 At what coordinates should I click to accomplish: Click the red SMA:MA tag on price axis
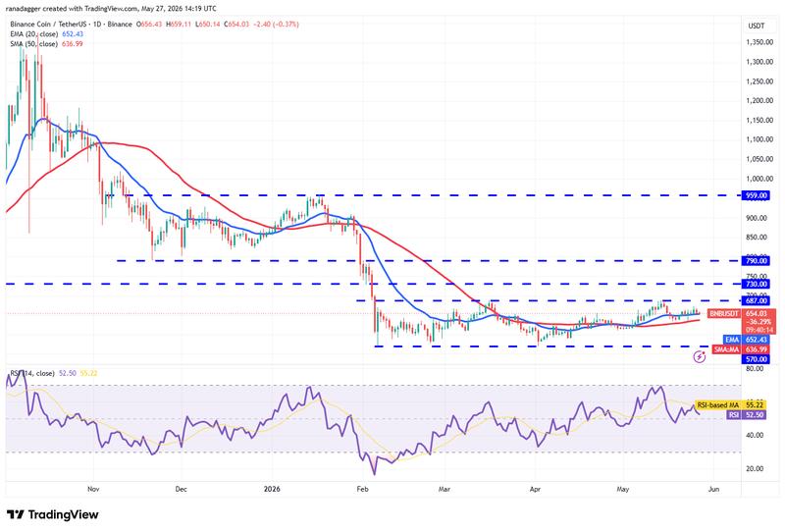727,349
